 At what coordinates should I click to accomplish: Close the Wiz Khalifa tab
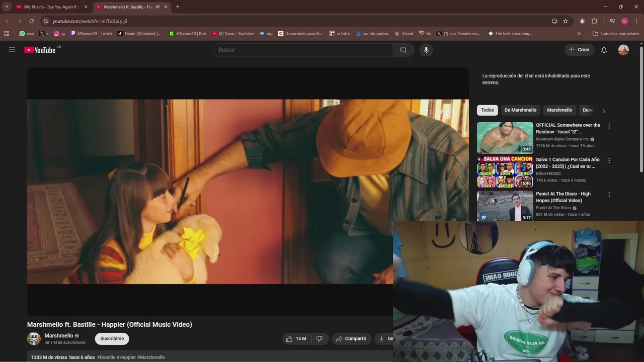tap(86, 7)
